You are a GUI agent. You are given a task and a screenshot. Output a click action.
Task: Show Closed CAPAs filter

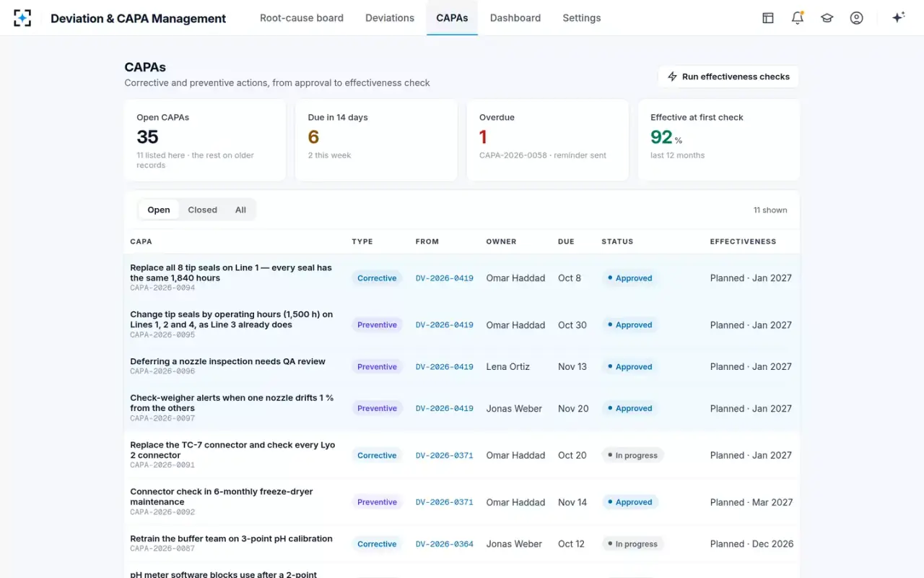[x=202, y=210]
